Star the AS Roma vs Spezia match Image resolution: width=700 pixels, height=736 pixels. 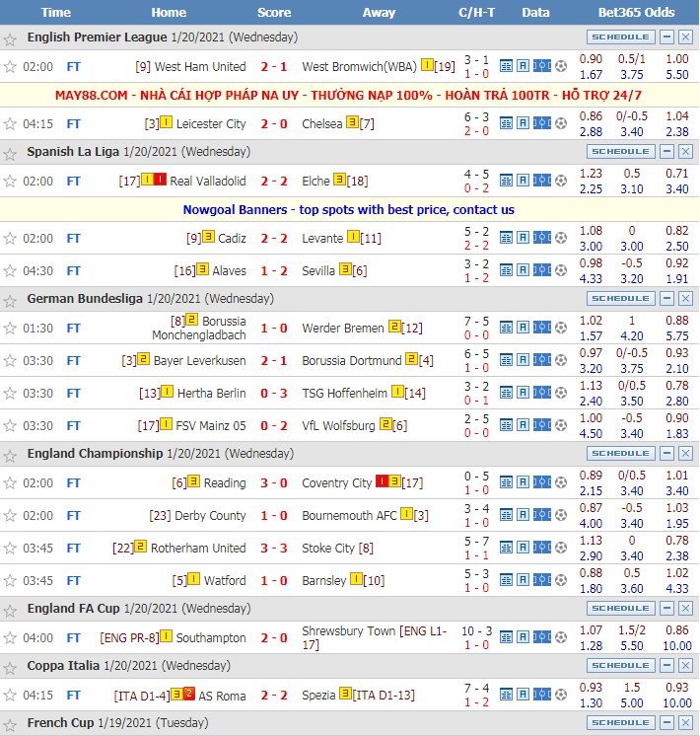tap(10, 696)
